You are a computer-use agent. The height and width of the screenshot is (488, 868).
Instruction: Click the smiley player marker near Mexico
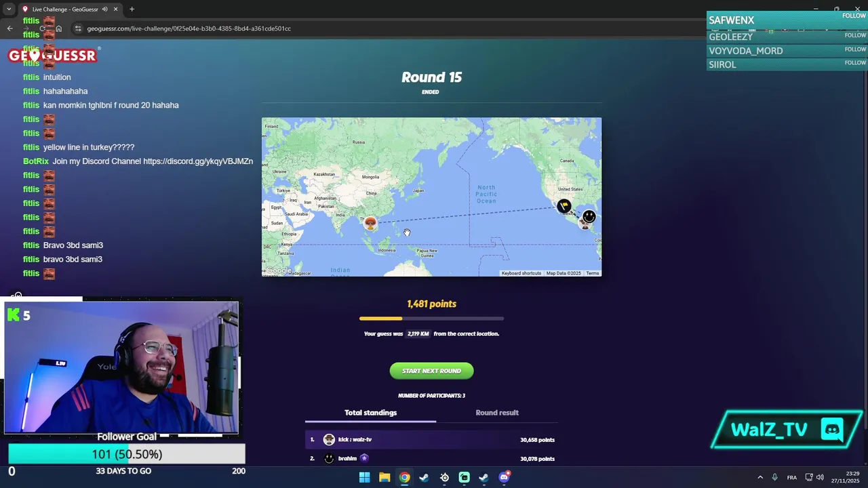[589, 216]
